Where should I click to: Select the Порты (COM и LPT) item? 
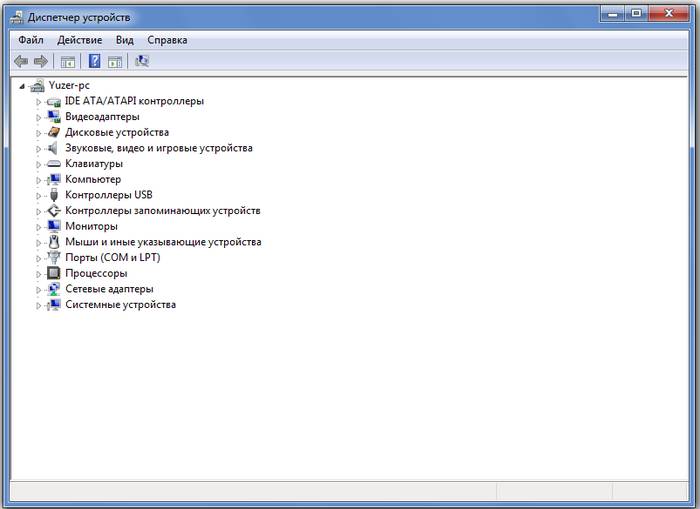[x=112, y=257]
